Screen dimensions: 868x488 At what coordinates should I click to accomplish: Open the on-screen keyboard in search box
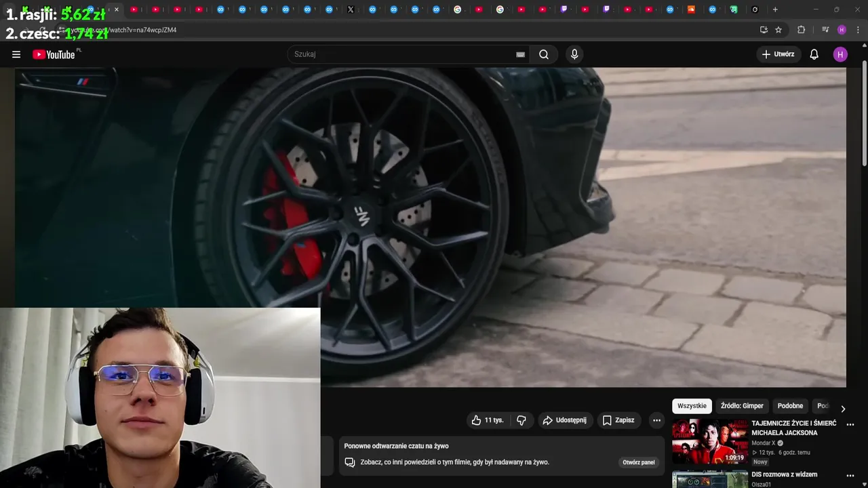520,54
